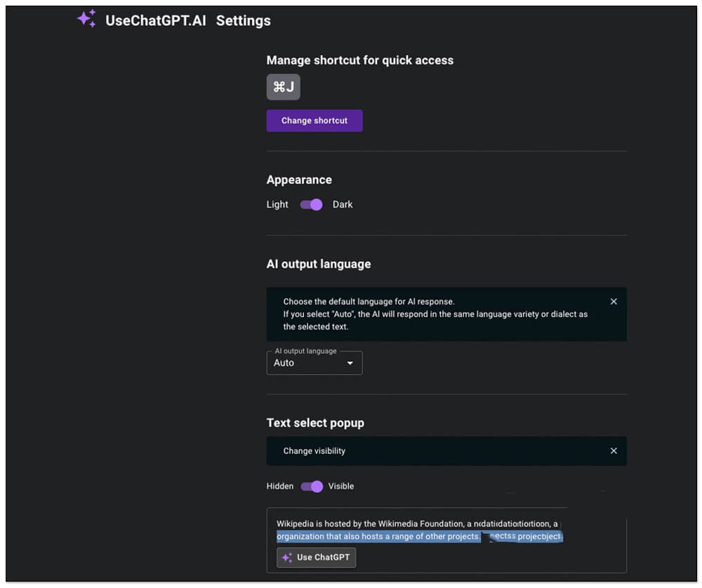Click the Hidden label
The width and height of the screenshot is (702, 588).
[280, 486]
